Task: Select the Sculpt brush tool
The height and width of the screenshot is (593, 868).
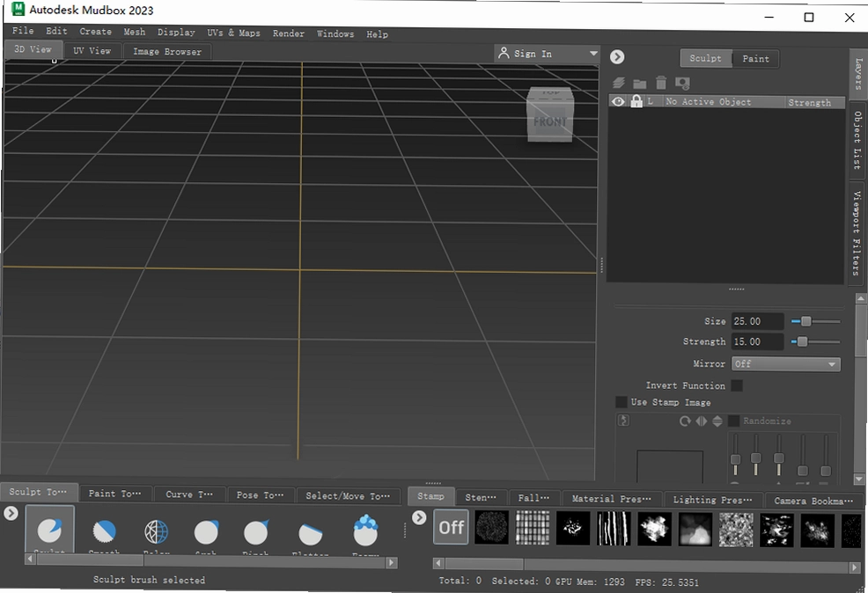Action: point(49,531)
